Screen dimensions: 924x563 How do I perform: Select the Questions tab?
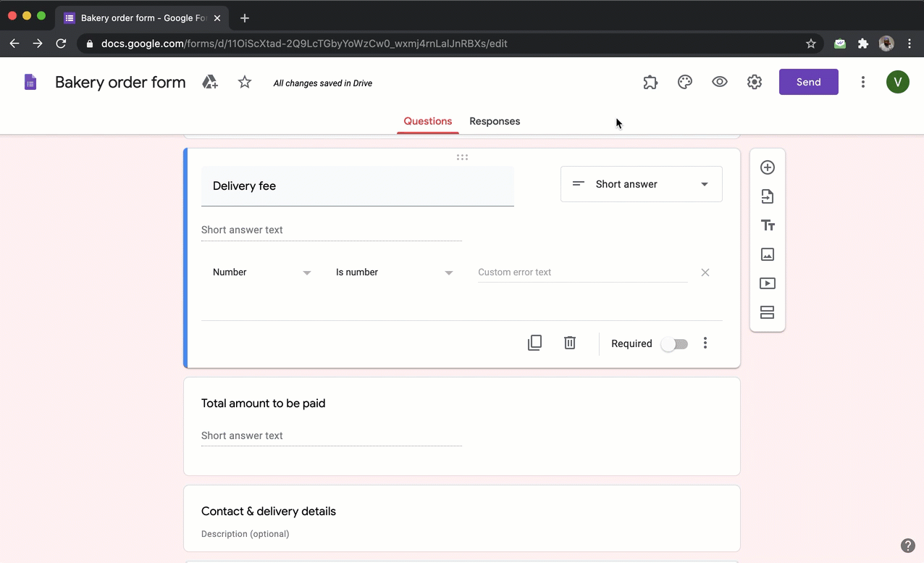[427, 121]
